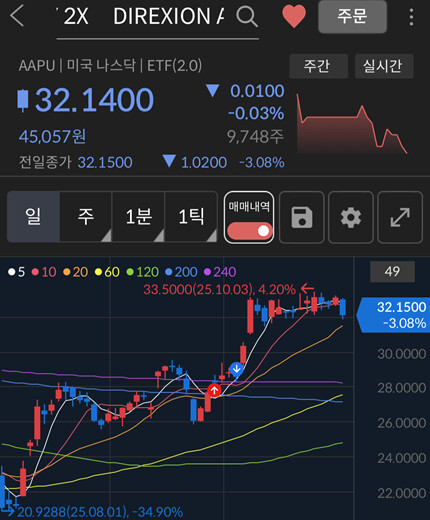Select the 60-day moving average legend
Image resolution: width=430 pixels, height=520 pixels.
click(107, 272)
